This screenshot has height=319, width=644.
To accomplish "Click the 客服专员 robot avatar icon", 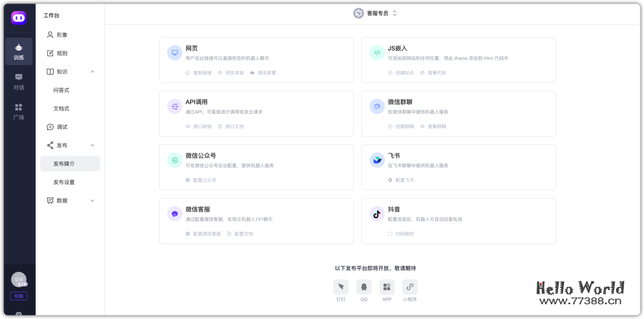I will point(359,13).
